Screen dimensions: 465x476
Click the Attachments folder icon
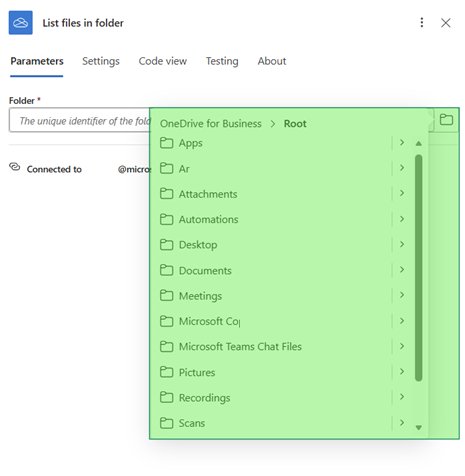[x=166, y=194]
